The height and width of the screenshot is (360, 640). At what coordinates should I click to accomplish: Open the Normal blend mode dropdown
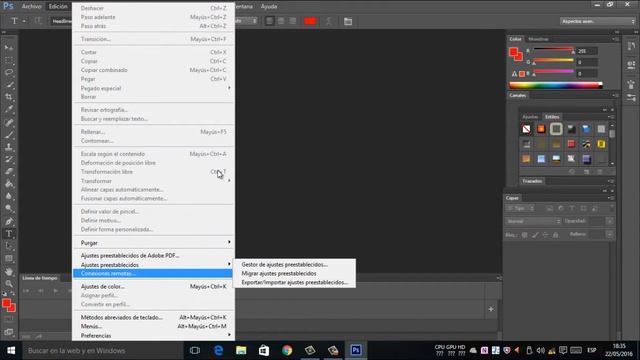coord(533,221)
